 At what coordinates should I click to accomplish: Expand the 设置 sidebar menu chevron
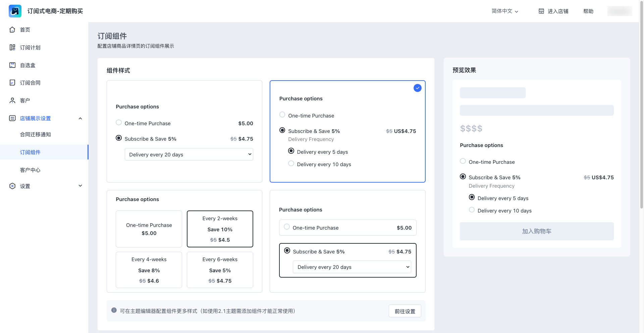point(80,186)
